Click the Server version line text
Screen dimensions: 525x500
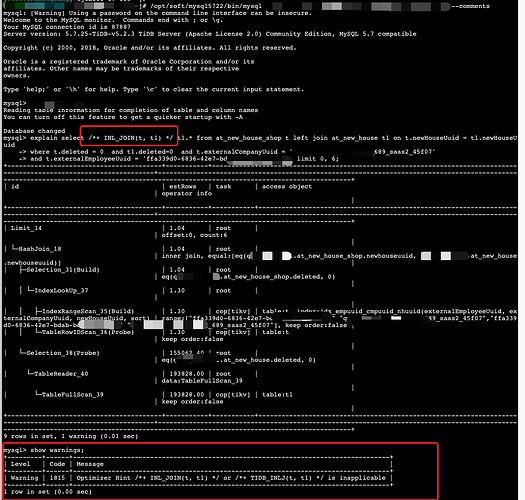pos(210,34)
